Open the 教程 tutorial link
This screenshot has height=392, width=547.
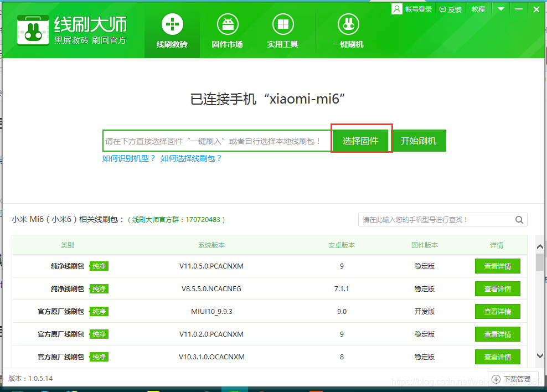pos(478,9)
